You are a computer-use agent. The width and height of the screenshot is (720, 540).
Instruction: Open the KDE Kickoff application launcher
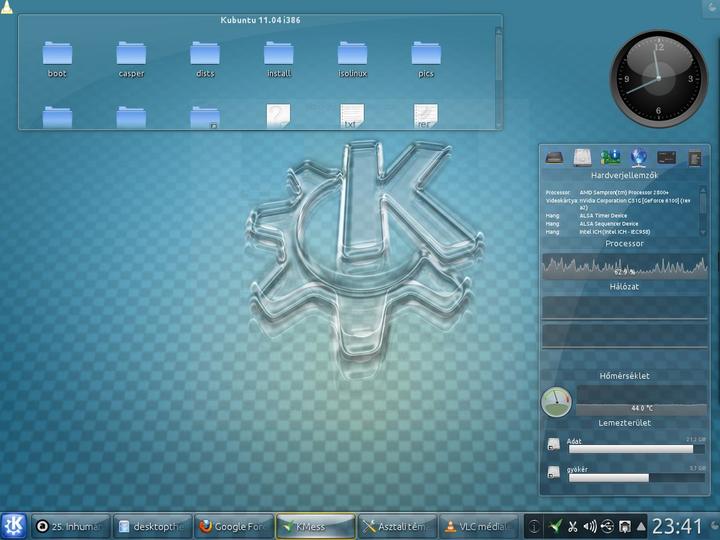[x=14, y=525]
